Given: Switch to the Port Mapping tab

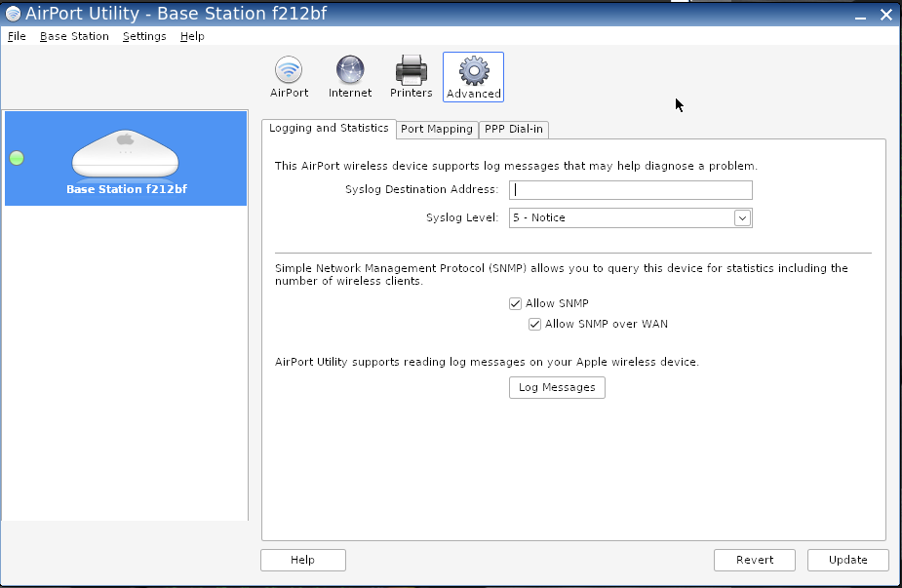Looking at the screenshot, I should pos(437,129).
